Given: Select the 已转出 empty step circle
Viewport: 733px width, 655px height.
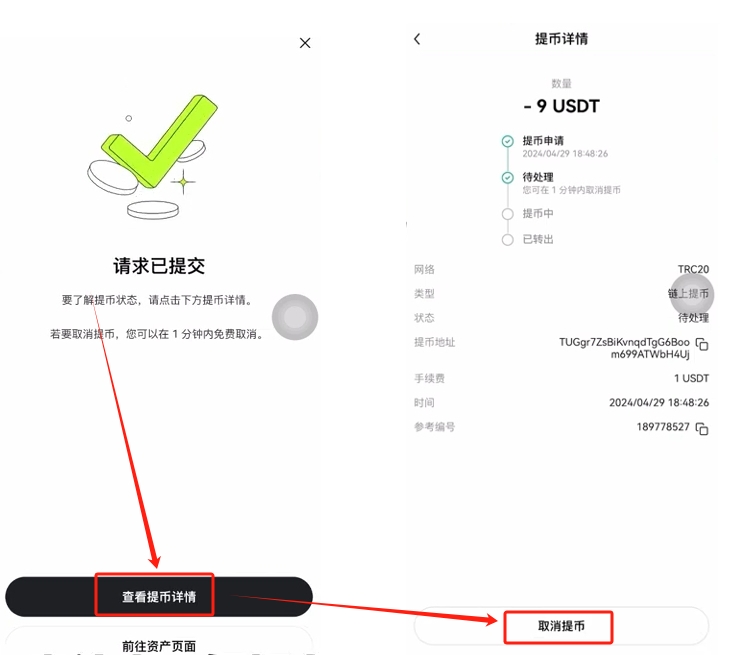Looking at the screenshot, I should (508, 240).
